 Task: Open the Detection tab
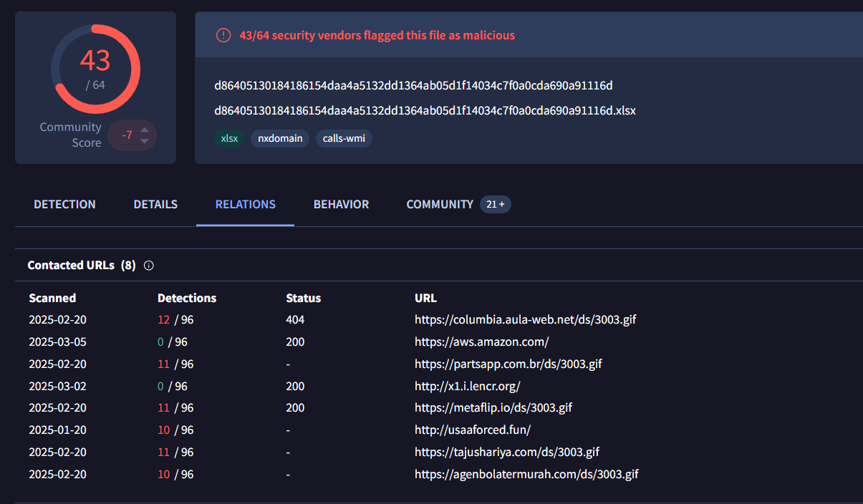coord(64,204)
